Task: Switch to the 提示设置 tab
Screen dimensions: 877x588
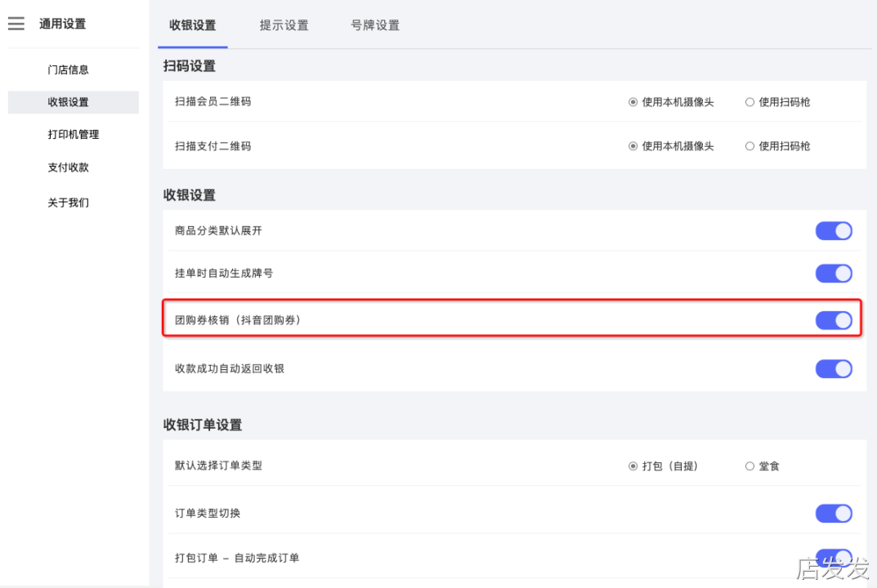Action: pos(284,25)
